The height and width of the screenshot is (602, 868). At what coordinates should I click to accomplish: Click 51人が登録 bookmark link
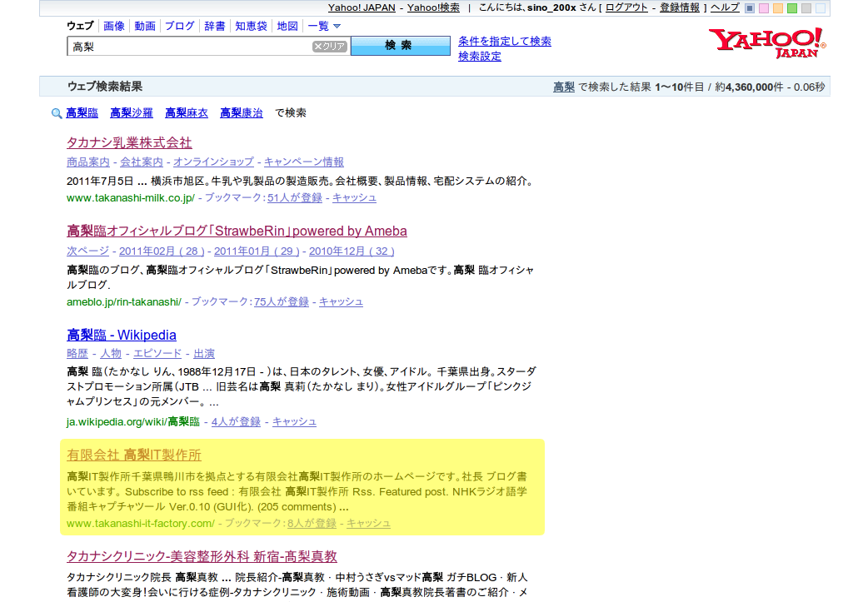pos(295,198)
